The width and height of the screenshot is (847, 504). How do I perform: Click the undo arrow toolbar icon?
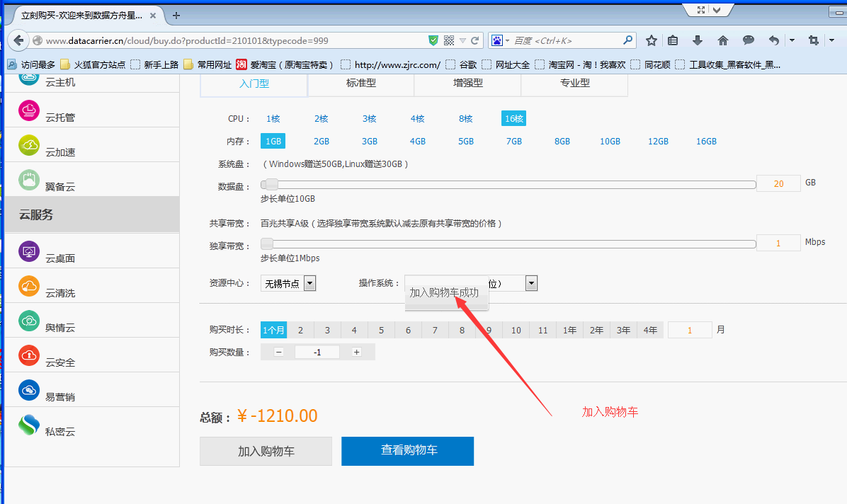coord(774,40)
